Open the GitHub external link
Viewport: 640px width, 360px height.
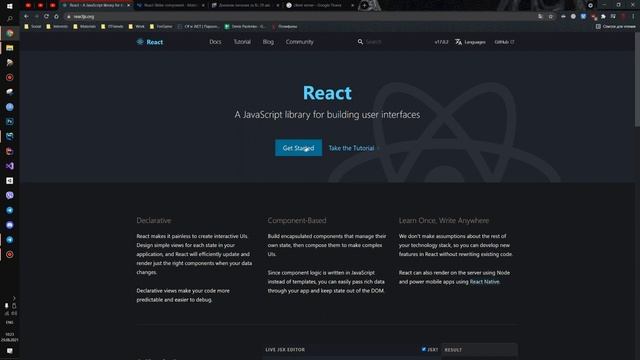click(504, 42)
